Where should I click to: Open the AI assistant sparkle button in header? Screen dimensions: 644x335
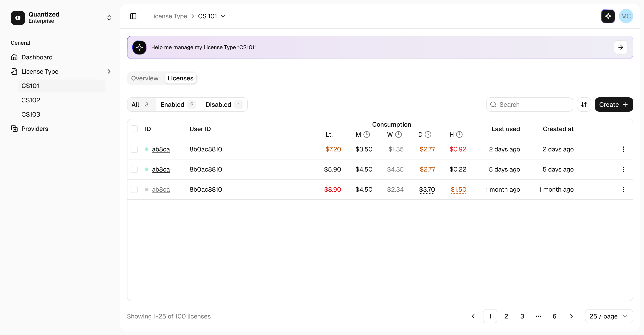[x=608, y=16]
